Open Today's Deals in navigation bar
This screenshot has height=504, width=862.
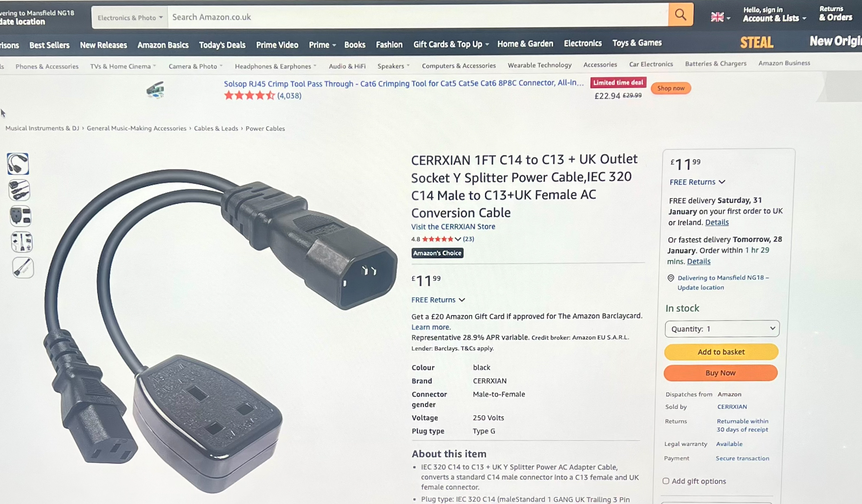coord(222,45)
